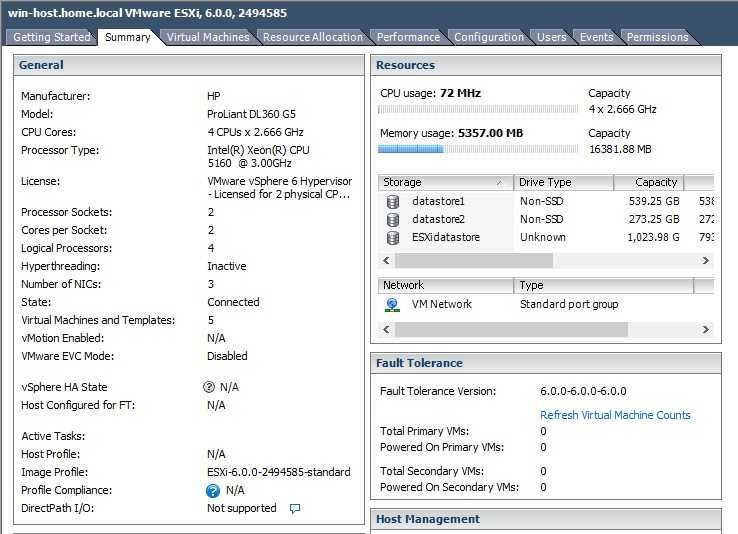The width and height of the screenshot is (738, 534).
Task: Switch to the Configuration tab
Action: [489, 37]
